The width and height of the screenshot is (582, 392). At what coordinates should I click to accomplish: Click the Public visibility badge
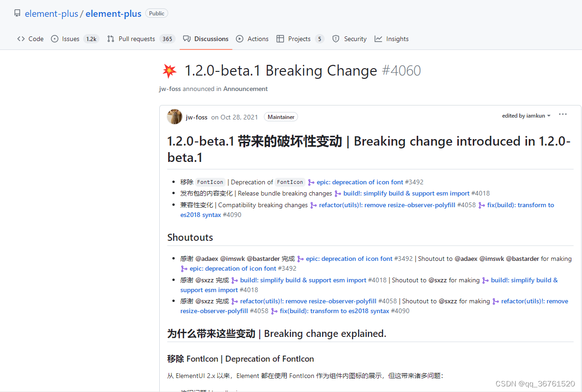[156, 14]
